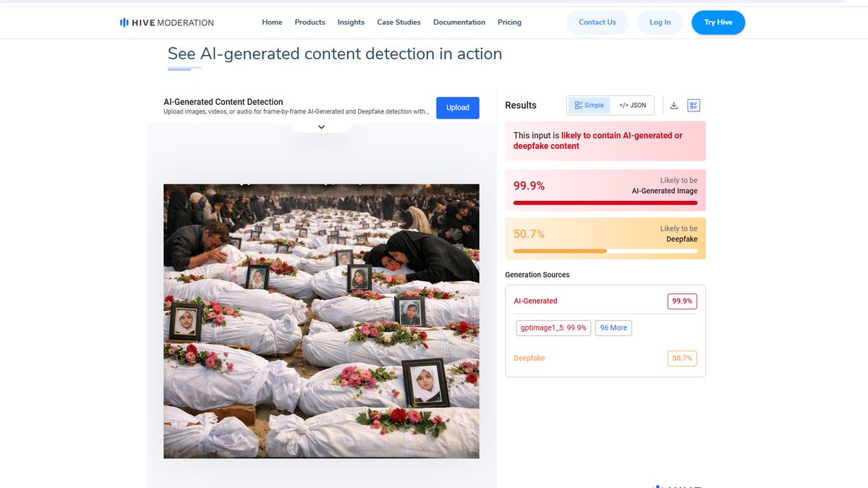Go to Case Studies page
Image resolution: width=868 pixels, height=488 pixels.
[x=399, y=22]
